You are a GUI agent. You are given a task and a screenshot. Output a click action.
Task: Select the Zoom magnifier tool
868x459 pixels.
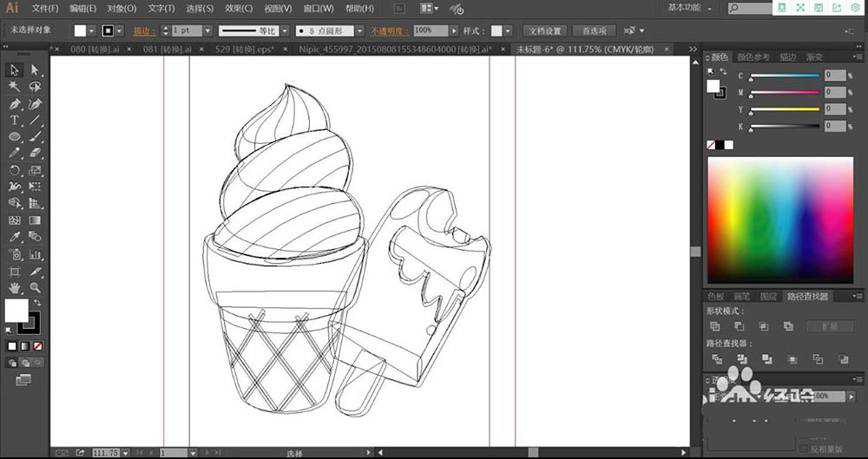click(x=35, y=288)
